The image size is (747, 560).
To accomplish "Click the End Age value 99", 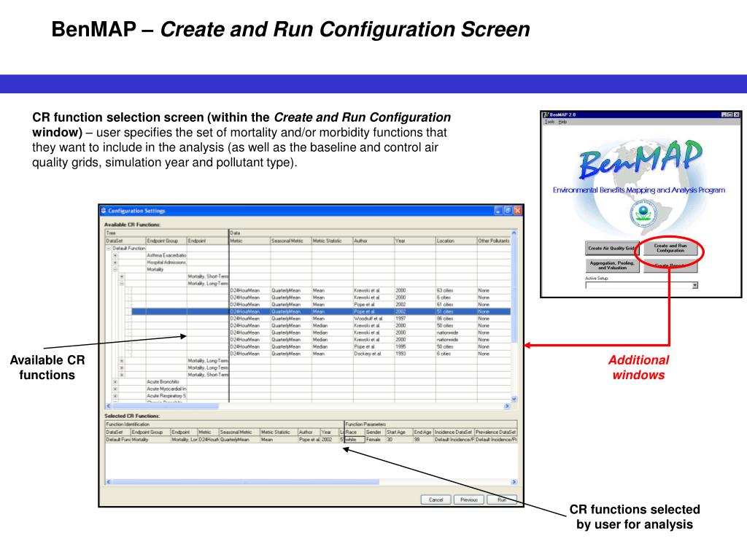I will 423,440.
